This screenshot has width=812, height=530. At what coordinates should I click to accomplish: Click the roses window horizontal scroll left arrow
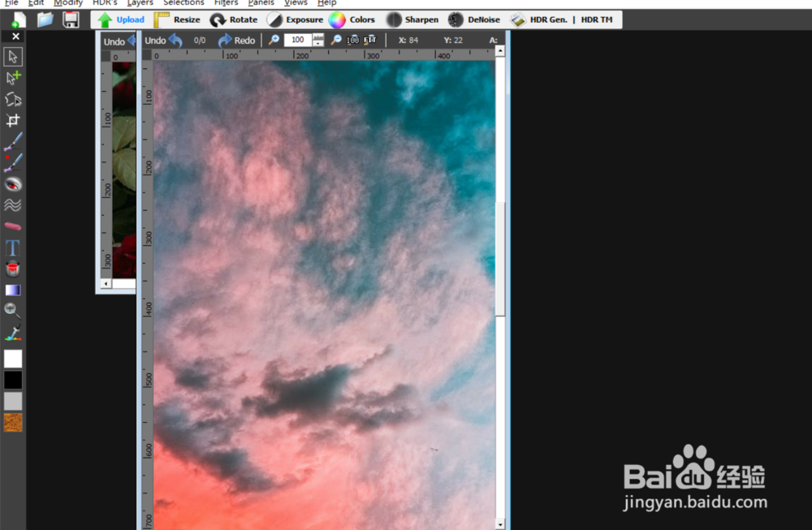(x=106, y=283)
